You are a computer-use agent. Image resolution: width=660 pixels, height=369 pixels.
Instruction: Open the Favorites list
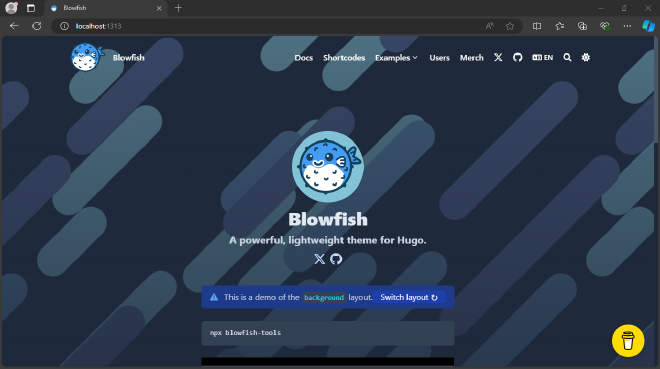coord(559,26)
